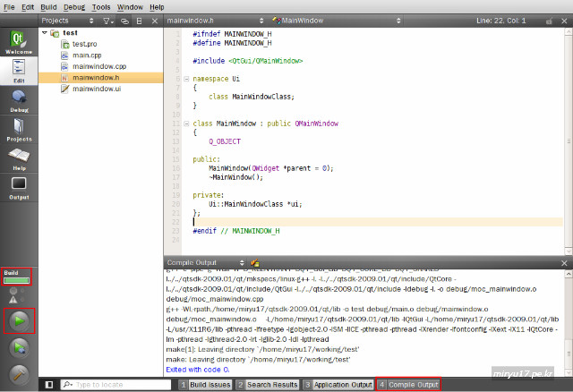Collapse the namespace Ui code fold
The height and width of the screenshot is (392, 573).
point(186,79)
